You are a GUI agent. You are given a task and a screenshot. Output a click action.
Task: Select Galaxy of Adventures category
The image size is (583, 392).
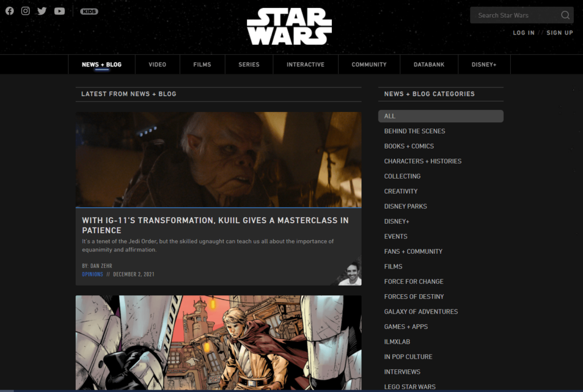click(x=421, y=312)
